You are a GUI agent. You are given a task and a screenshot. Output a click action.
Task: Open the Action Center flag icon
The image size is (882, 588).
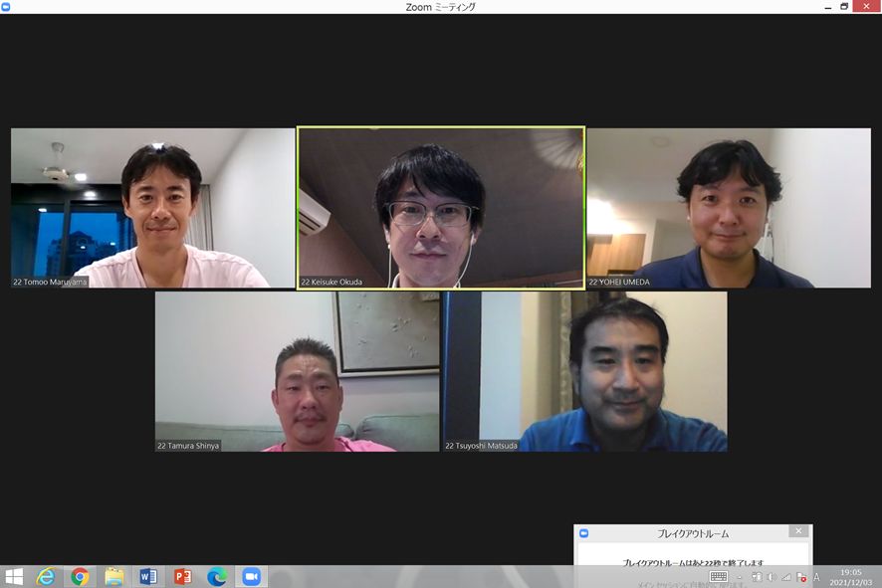point(801,577)
